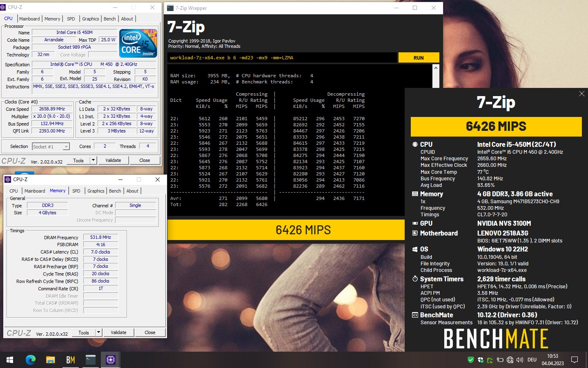Image resolution: width=588 pixels, height=368 pixels.
Task: Launch Microsoft Edge from the taskbar
Action: pyautogui.click(x=31, y=360)
